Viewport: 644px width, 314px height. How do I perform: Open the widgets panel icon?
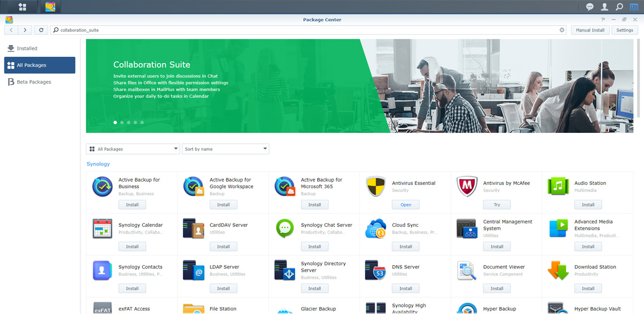point(634,7)
